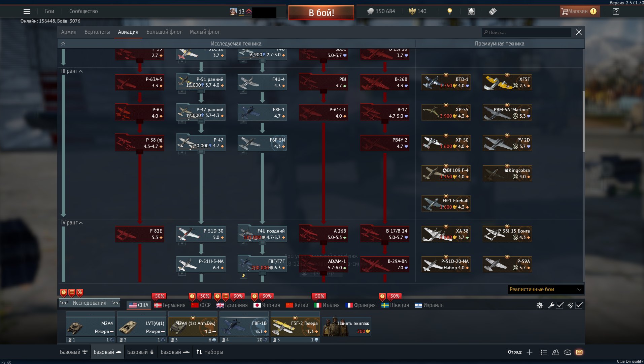Open the list icon next to squad plus
This screenshot has width=644, height=364.
(544, 352)
